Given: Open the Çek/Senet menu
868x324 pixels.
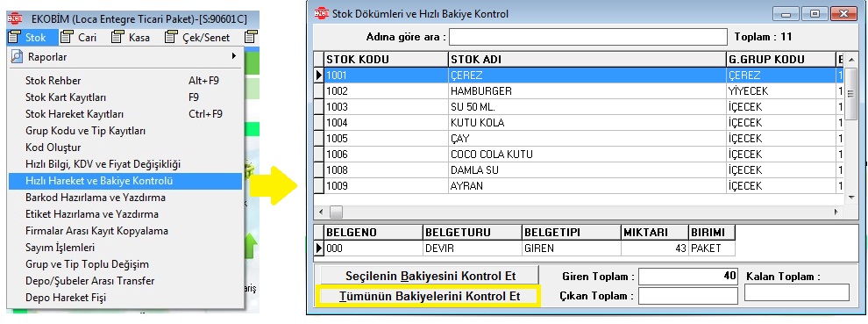Looking at the screenshot, I should (x=197, y=38).
